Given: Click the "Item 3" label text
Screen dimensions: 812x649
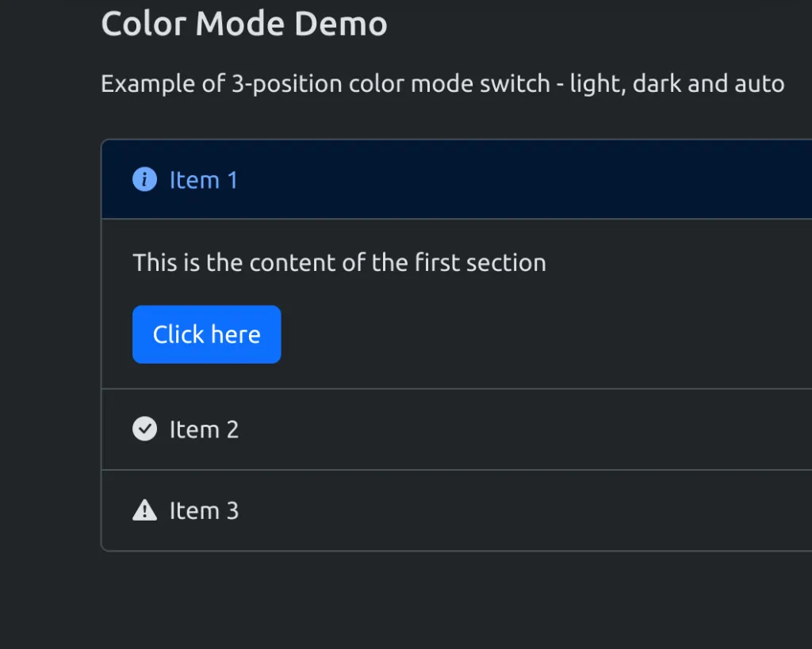Looking at the screenshot, I should [x=204, y=511].
